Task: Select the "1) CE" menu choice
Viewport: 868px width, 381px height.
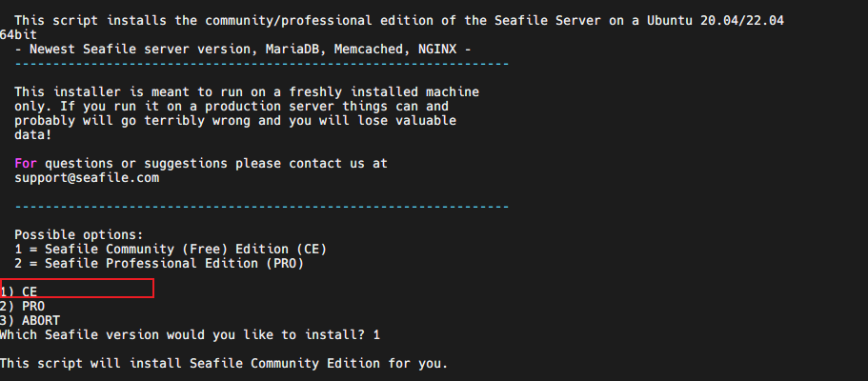Action: [x=19, y=291]
